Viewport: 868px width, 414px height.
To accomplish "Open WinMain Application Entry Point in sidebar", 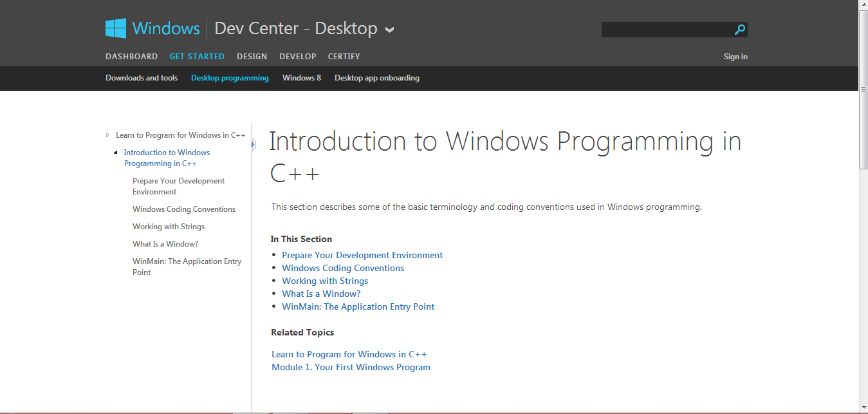I will pos(187,267).
